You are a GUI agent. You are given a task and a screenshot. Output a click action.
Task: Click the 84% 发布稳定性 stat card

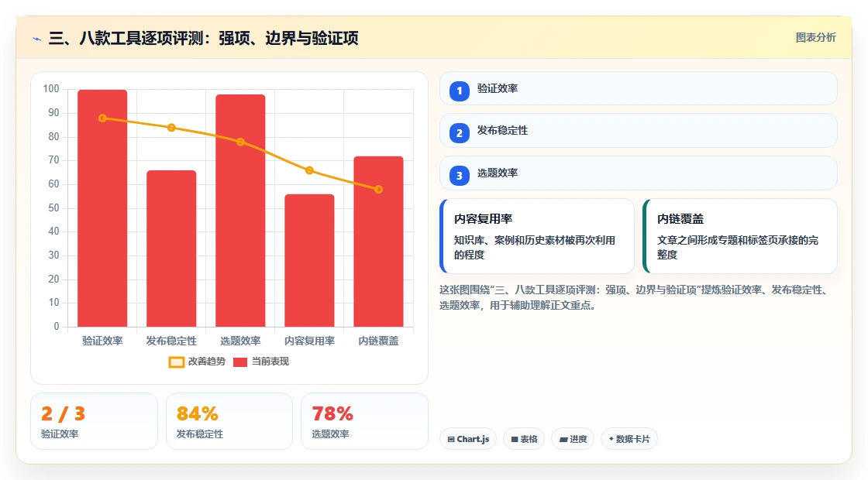pos(229,421)
